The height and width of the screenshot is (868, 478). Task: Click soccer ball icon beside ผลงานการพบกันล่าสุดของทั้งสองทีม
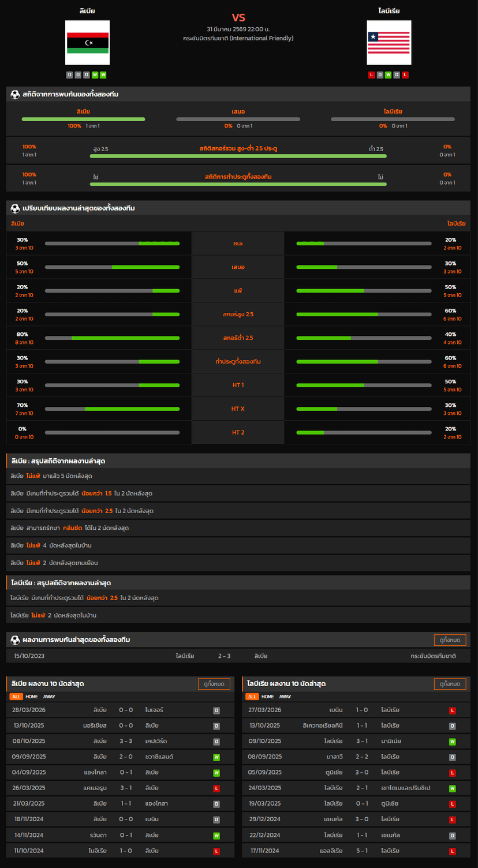click(15, 639)
